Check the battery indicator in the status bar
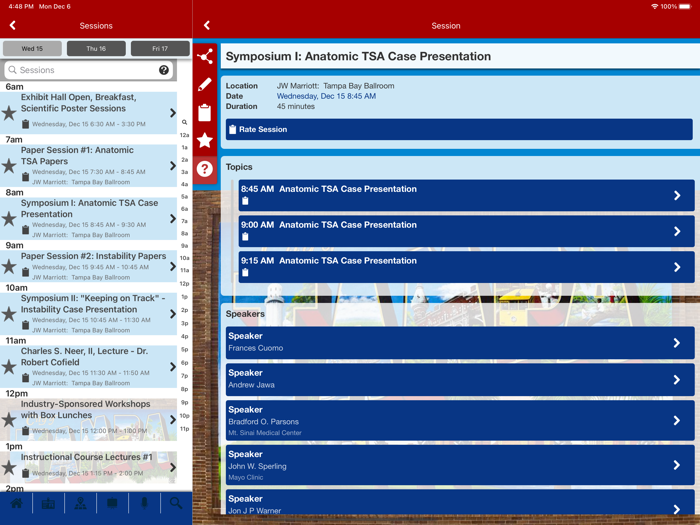 click(x=685, y=7)
